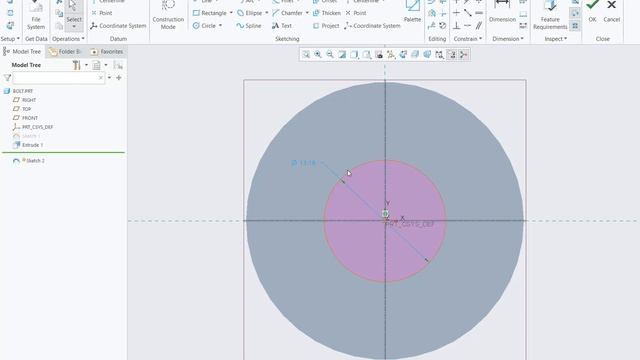This screenshot has width=640, height=360.
Task: Click Zoom Out in the graphics toolbar
Action: coord(330,54)
